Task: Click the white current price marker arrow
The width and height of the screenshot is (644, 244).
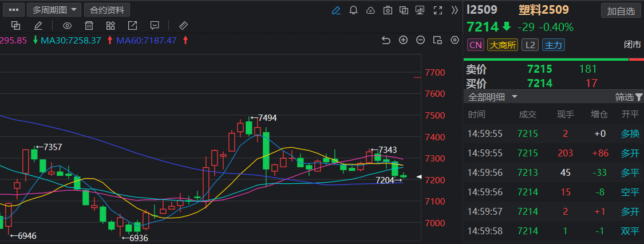Action: coord(419,176)
